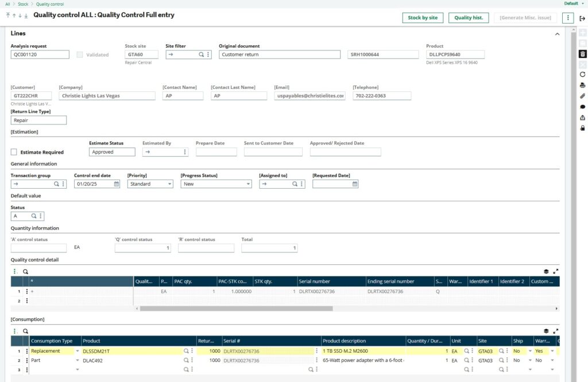Click the print icon in right sidebar
588x382 pixels.
pyautogui.click(x=582, y=85)
